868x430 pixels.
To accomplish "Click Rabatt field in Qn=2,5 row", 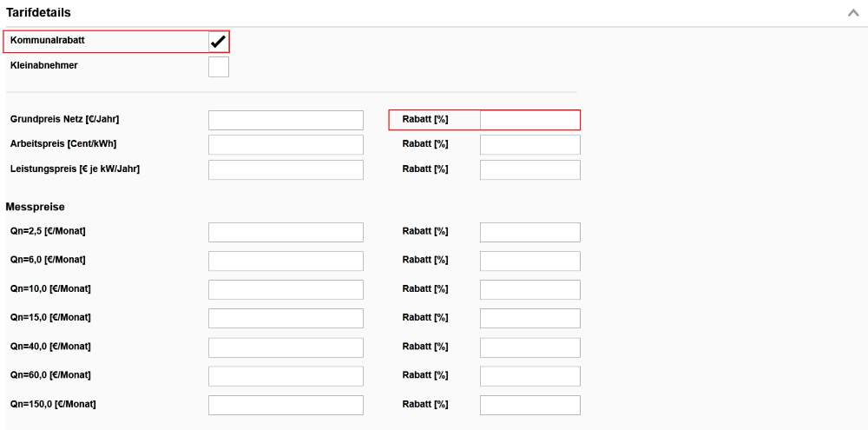I will pyautogui.click(x=529, y=232).
